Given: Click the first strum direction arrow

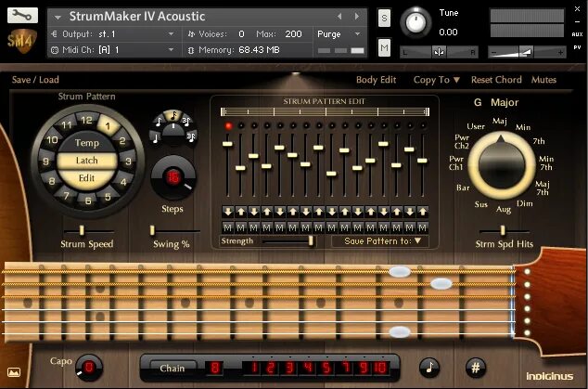Looking at the screenshot, I should (x=227, y=212).
